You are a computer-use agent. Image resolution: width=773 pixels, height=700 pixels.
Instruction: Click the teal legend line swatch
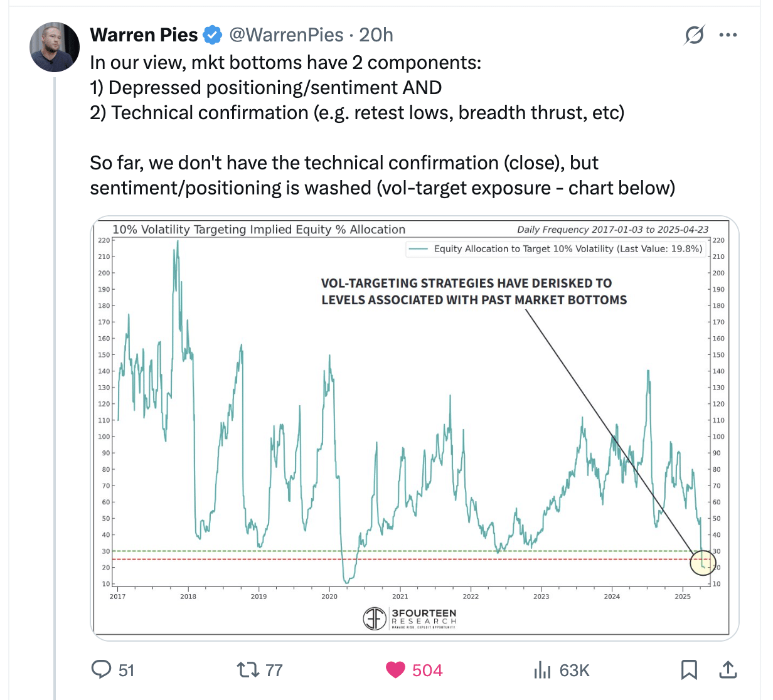(x=418, y=249)
